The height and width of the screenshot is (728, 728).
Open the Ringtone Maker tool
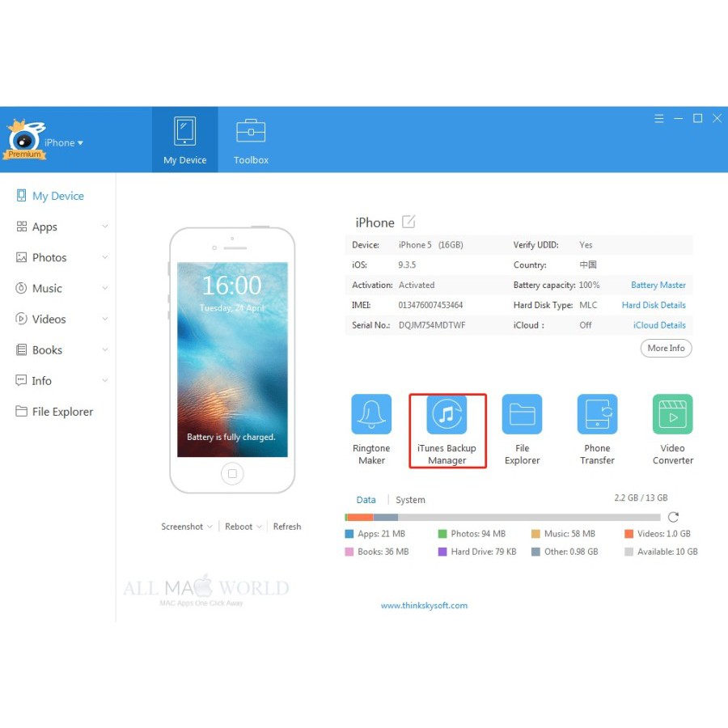point(371,430)
